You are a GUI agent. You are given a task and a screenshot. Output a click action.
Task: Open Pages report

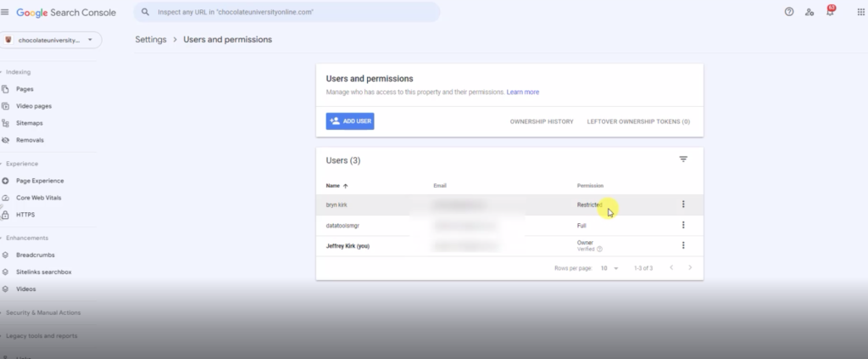point(25,89)
